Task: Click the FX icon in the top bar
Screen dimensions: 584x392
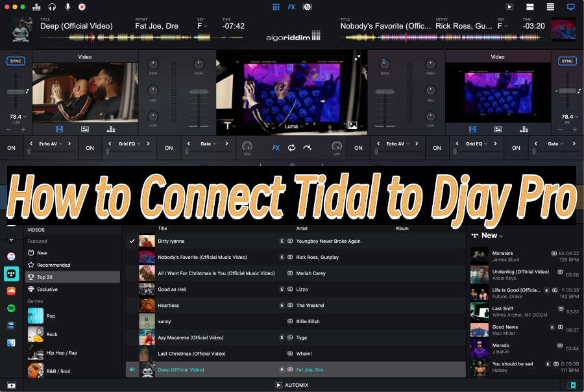Action: coord(291,7)
